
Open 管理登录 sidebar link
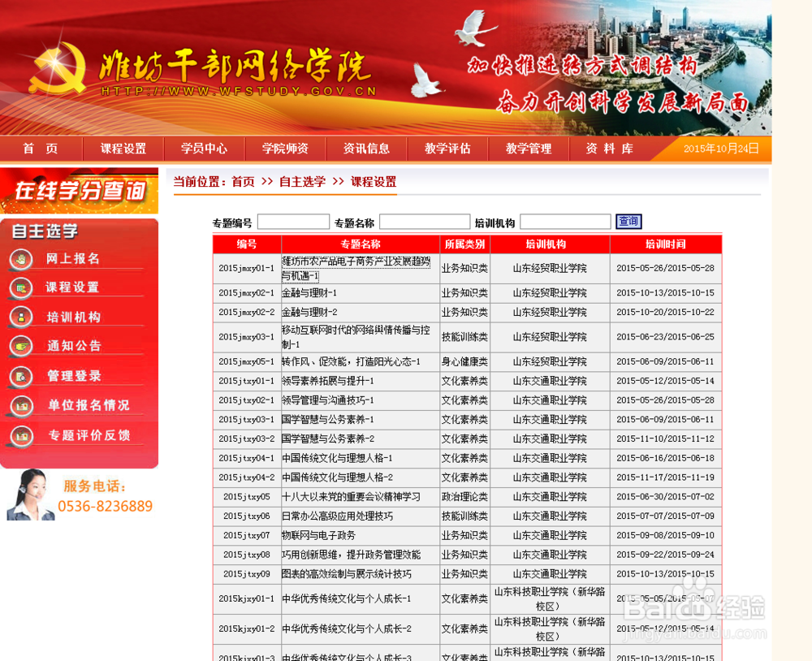(74, 376)
